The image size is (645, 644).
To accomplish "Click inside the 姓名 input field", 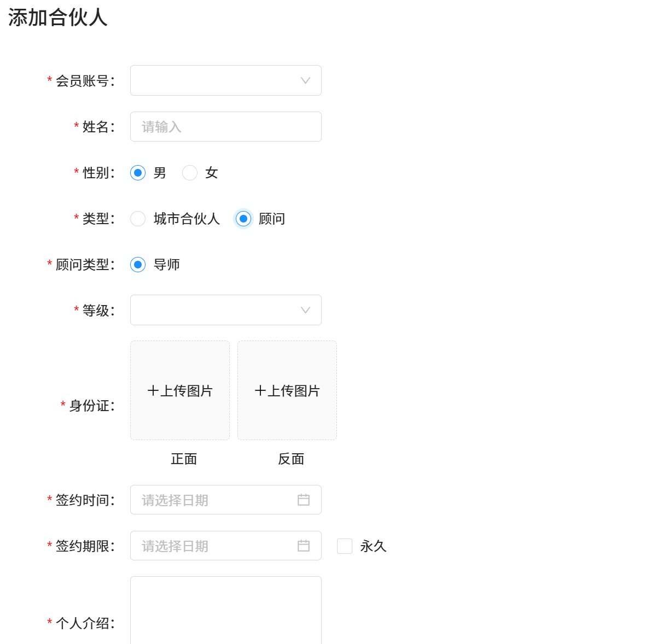I will (x=225, y=126).
